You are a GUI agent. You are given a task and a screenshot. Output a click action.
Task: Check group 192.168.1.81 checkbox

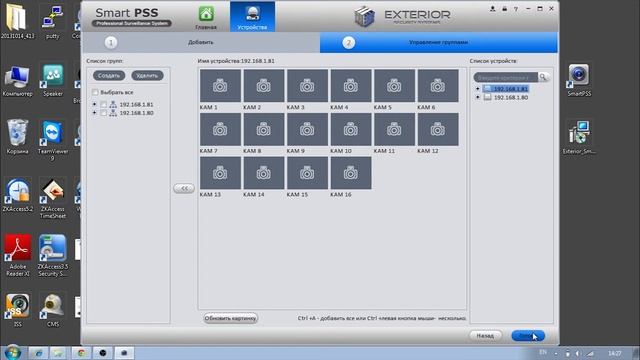point(104,105)
